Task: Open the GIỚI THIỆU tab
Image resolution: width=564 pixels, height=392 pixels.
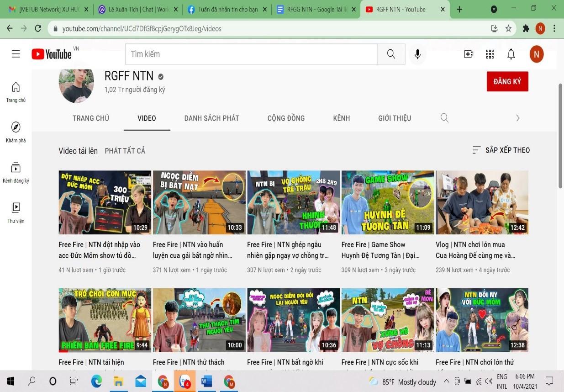Action: tap(395, 118)
